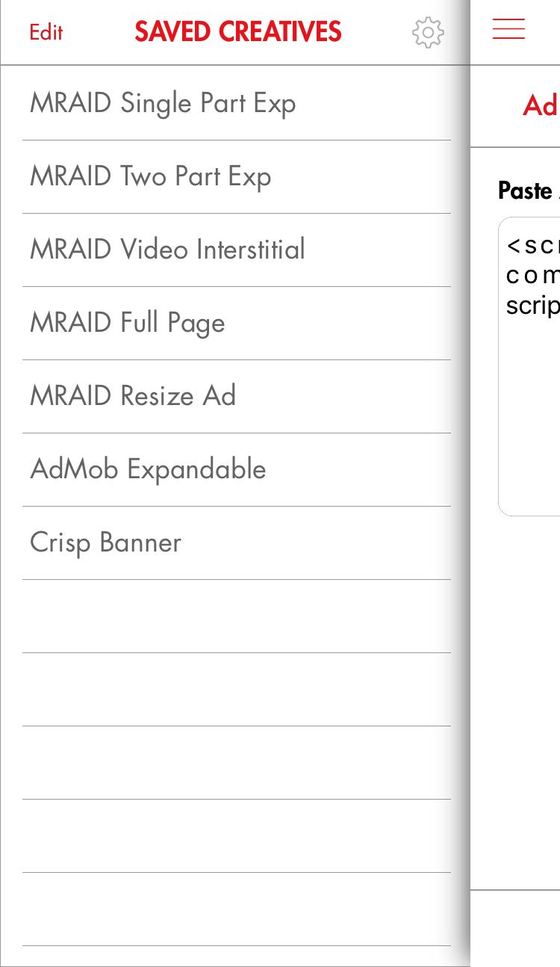The width and height of the screenshot is (560, 967).
Task: Select the MRAID Single Part Exp creative
Action: click(163, 102)
